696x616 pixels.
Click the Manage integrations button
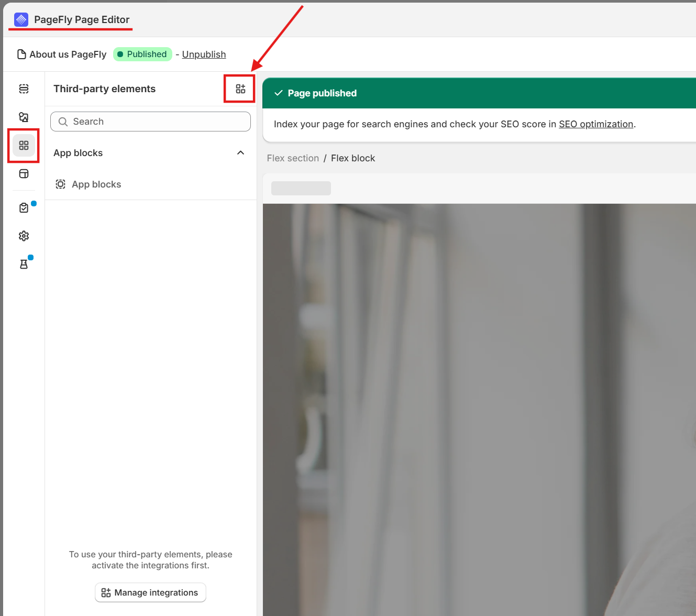tap(150, 592)
